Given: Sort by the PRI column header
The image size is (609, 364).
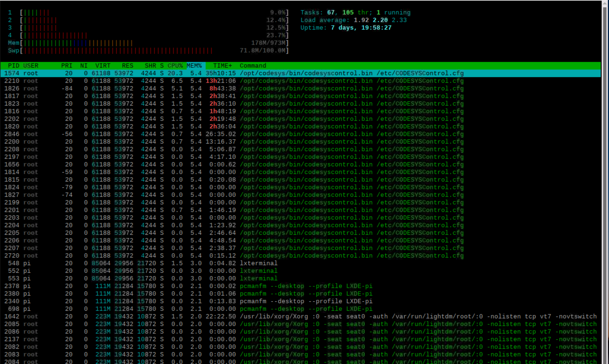Looking at the screenshot, I should click(67, 66).
